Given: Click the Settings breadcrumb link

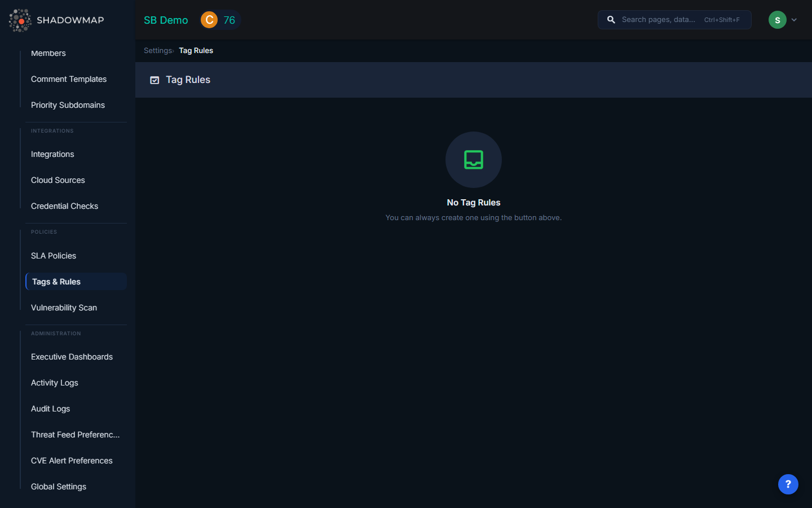Looking at the screenshot, I should coord(157,51).
